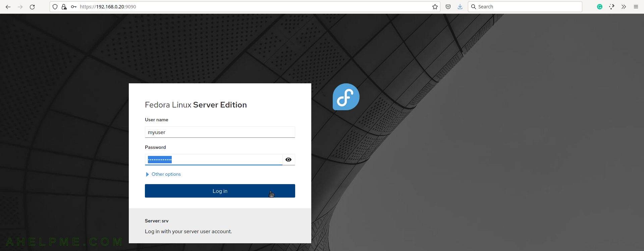
Task: Reload the current page
Action: [x=32, y=7]
